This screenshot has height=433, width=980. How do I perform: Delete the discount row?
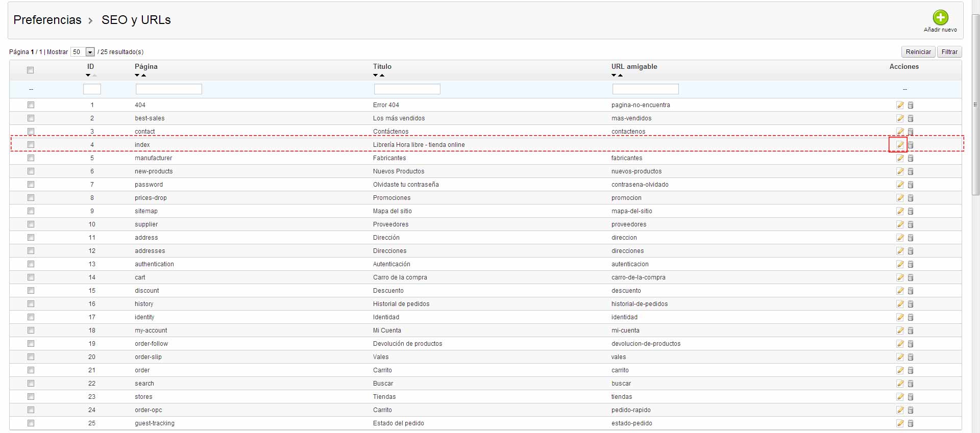(911, 291)
